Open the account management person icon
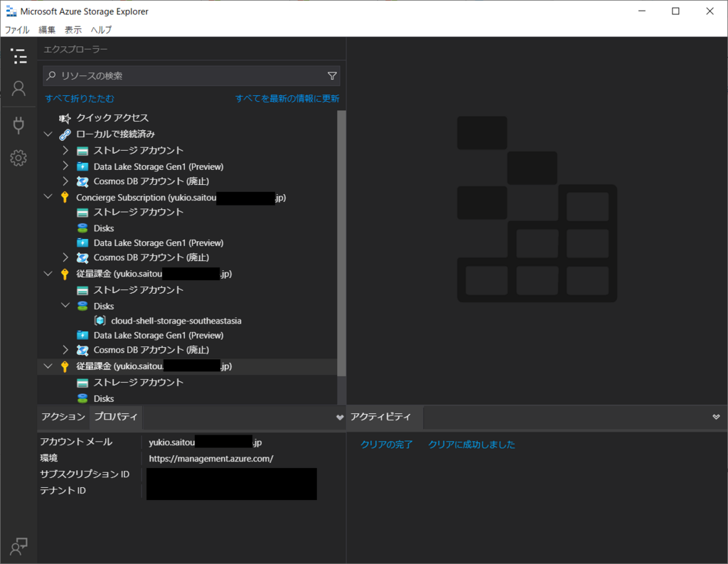The image size is (728, 564). click(18, 89)
